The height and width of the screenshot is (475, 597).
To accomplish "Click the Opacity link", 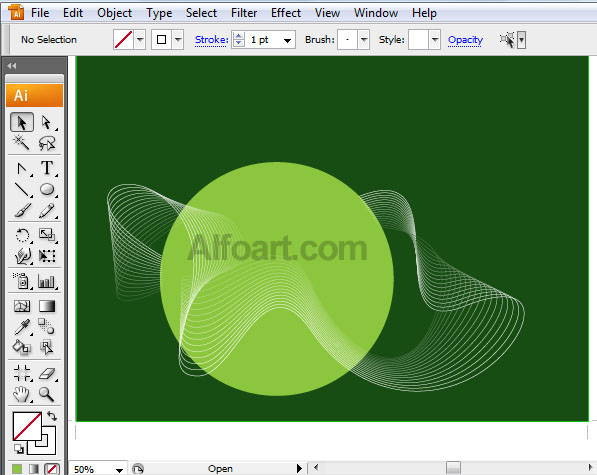I will [465, 40].
